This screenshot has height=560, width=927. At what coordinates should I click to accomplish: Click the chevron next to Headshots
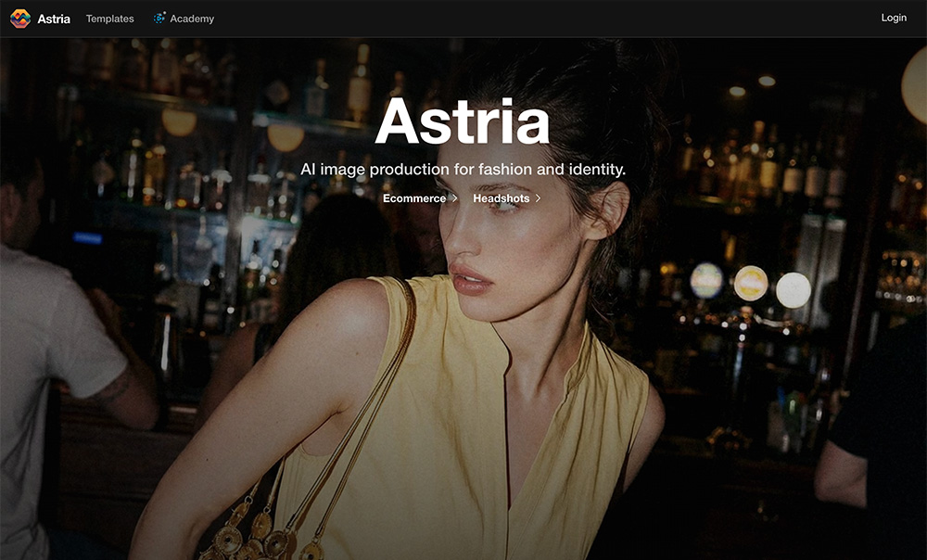pyautogui.click(x=538, y=198)
